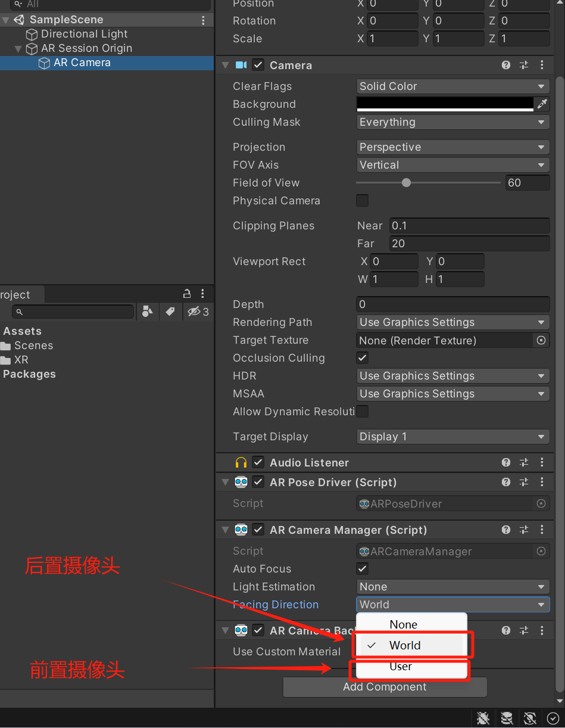This screenshot has width=565, height=728.
Task: Click the Depth input field
Action: [452, 304]
